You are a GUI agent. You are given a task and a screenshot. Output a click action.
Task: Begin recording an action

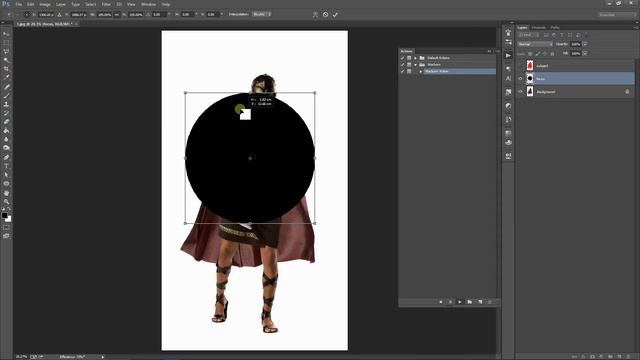pos(450,302)
